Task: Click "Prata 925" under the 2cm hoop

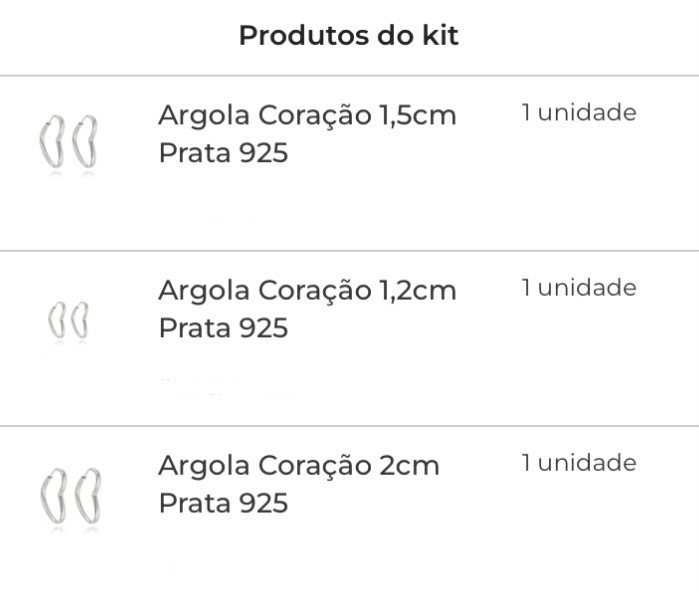Action: pyautogui.click(x=223, y=504)
